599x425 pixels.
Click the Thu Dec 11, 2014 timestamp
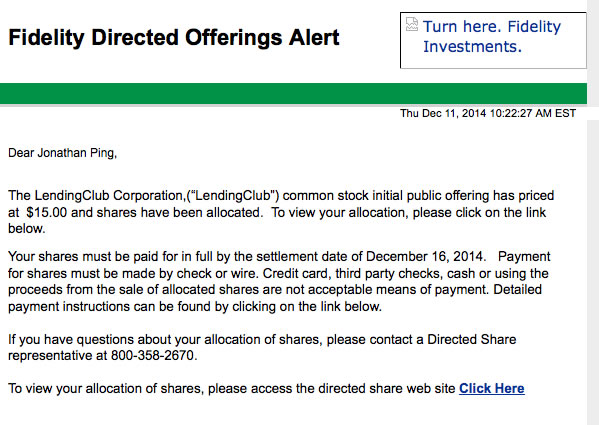coord(488,113)
